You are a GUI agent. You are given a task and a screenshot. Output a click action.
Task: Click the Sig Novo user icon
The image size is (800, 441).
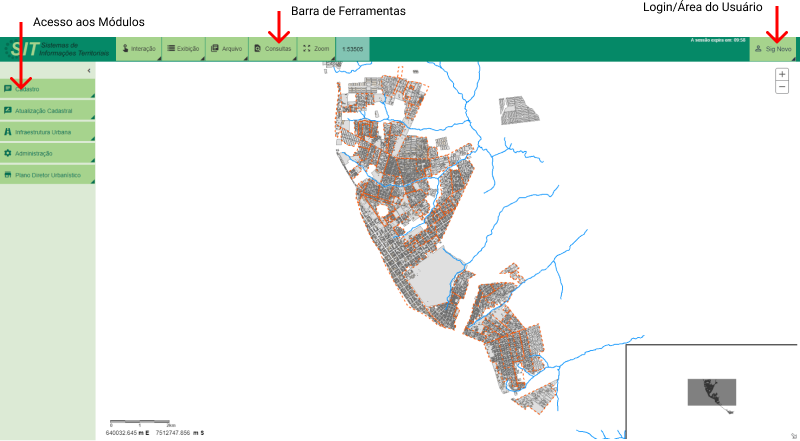tap(758, 48)
